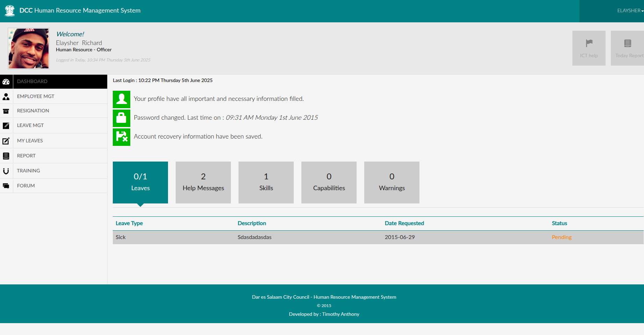This screenshot has height=335, width=644.
Task: Click the Forum chat bubbles icon
Action: tap(6, 186)
